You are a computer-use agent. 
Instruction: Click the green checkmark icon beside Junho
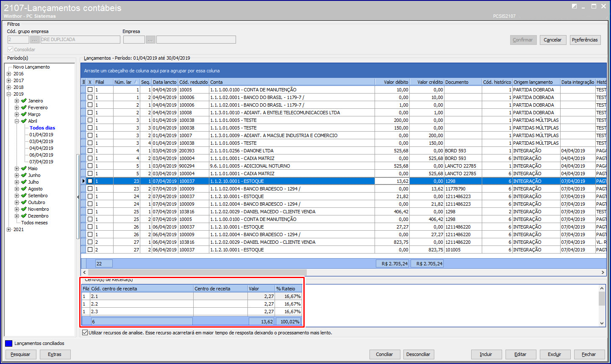(x=24, y=175)
